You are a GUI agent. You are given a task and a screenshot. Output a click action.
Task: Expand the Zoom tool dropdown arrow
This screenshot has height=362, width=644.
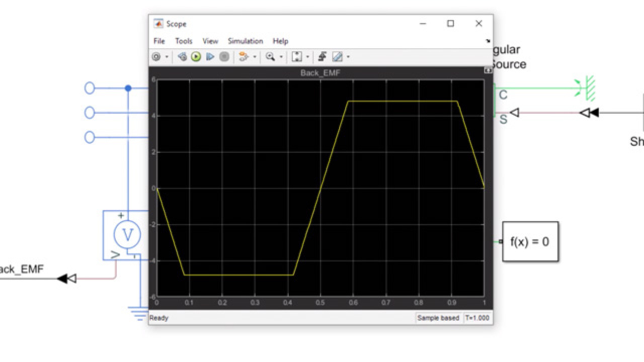[x=281, y=57]
